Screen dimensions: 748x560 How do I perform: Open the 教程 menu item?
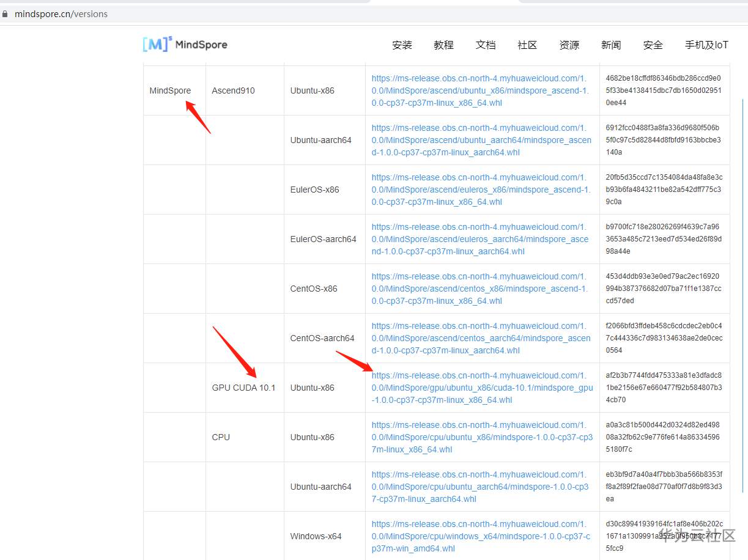tap(443, 45)
